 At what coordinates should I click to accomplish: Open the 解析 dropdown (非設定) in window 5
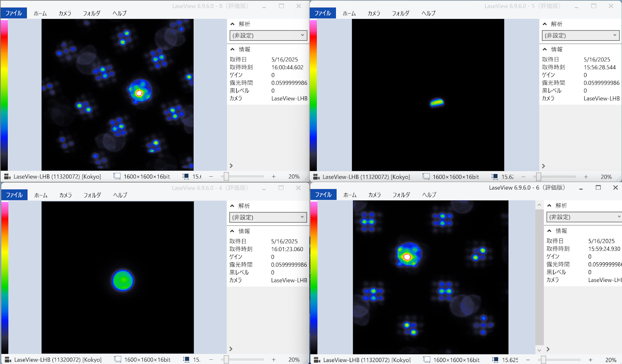coord(580,35)
